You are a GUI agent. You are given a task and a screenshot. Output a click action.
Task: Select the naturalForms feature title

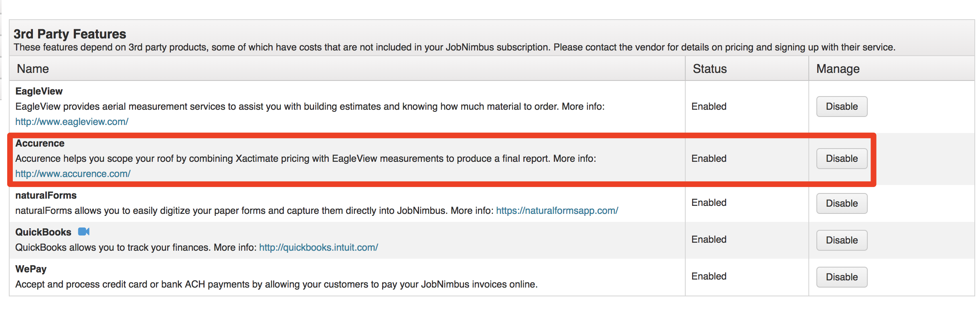click(46, 195)
